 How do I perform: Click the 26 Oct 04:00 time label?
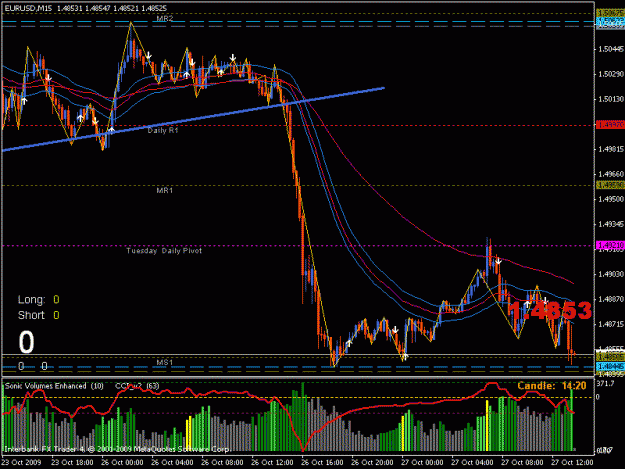click(x=172, y=462)
